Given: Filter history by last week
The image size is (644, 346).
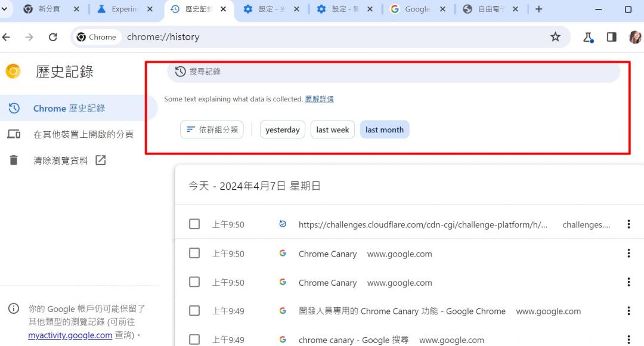Looking at the screenshot, I should (x=333, y=130).
